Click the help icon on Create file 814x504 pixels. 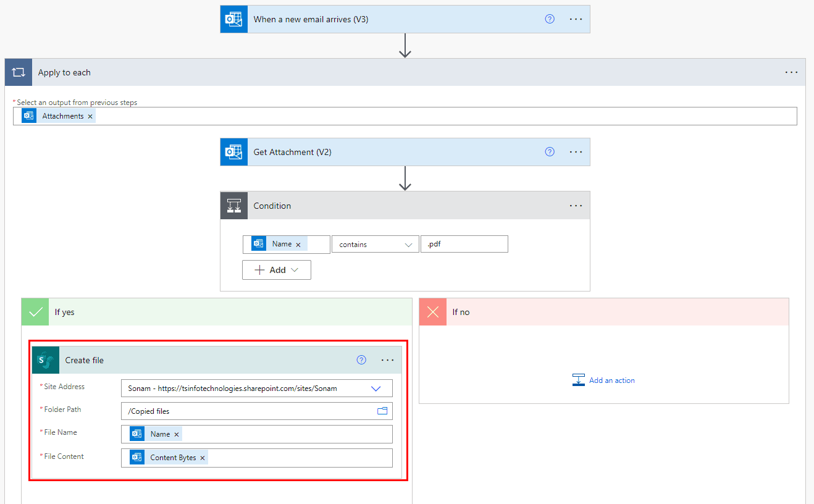(x=361, y=359)
